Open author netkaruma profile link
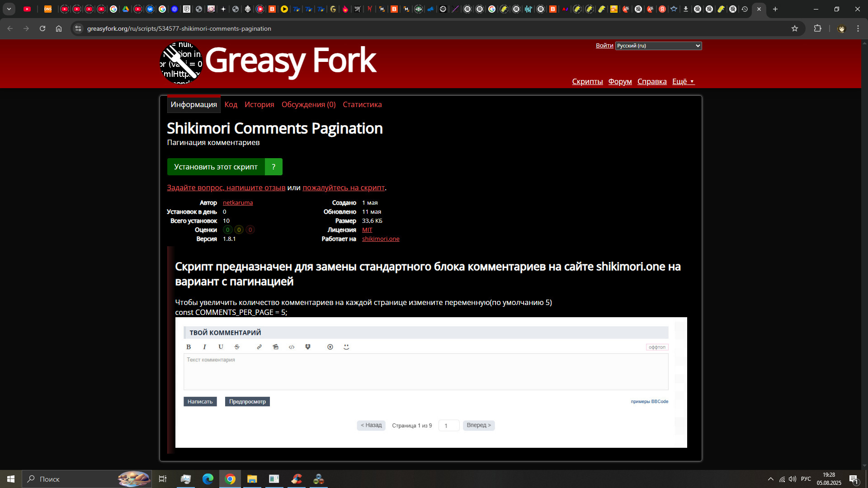 point(238,202)
